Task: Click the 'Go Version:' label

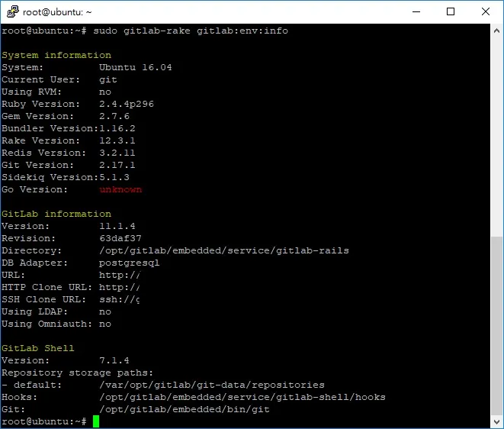Action: [x=35, y=189]
